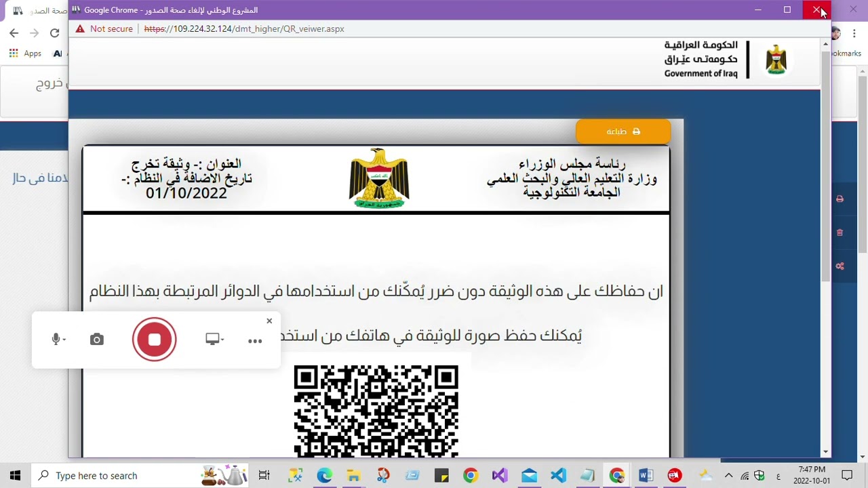The width and height of the screenshot is (868, 488).
Task: Click the orange print (طباعة) button
Action: pos(623,131)
